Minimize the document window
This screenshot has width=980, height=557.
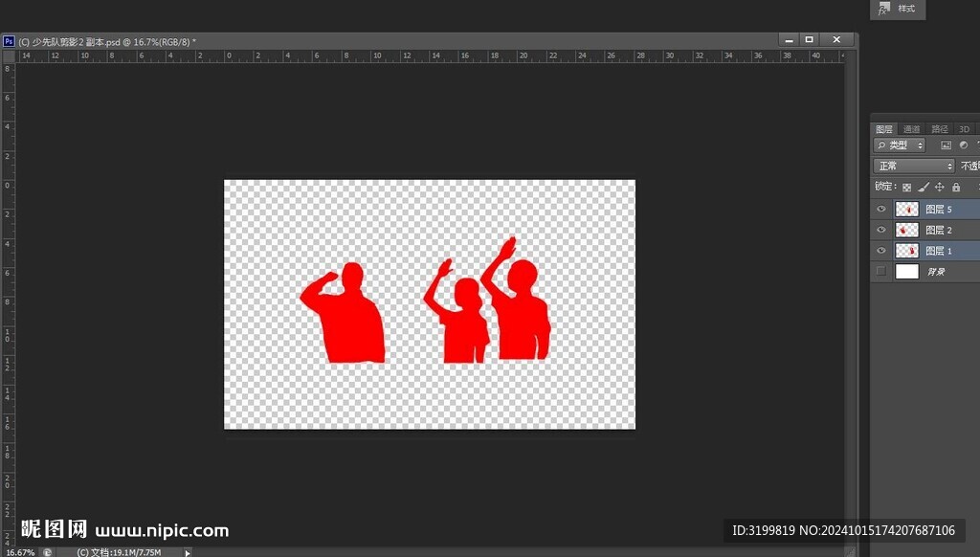(789, 39)
